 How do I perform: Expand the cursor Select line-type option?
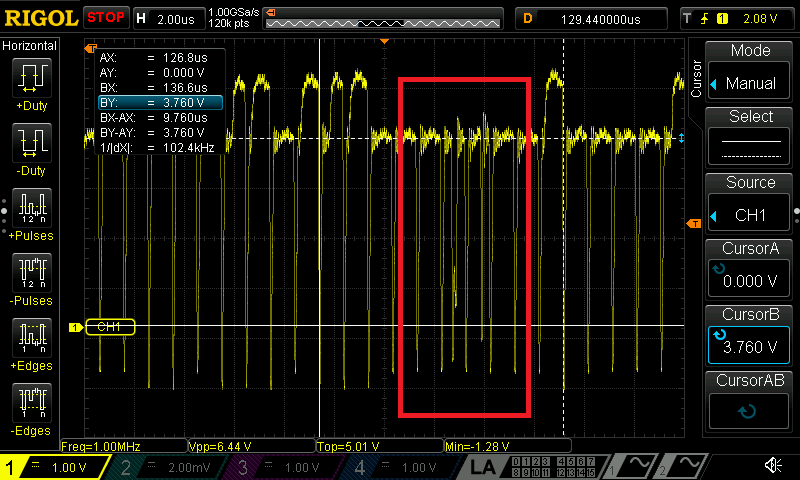pos(750,138)
